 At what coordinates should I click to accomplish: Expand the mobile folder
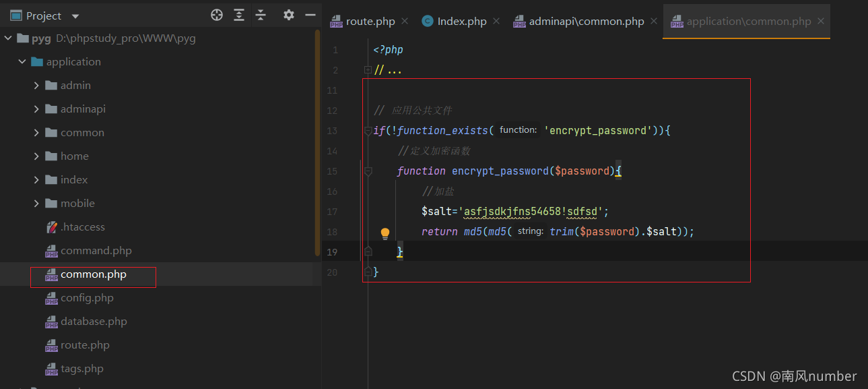tap(36, 204)
